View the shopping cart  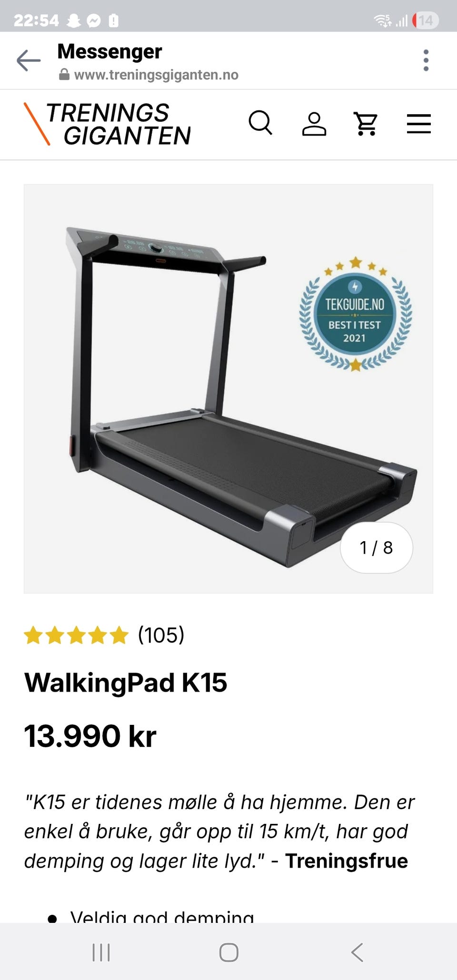click(x=366, y=124)
